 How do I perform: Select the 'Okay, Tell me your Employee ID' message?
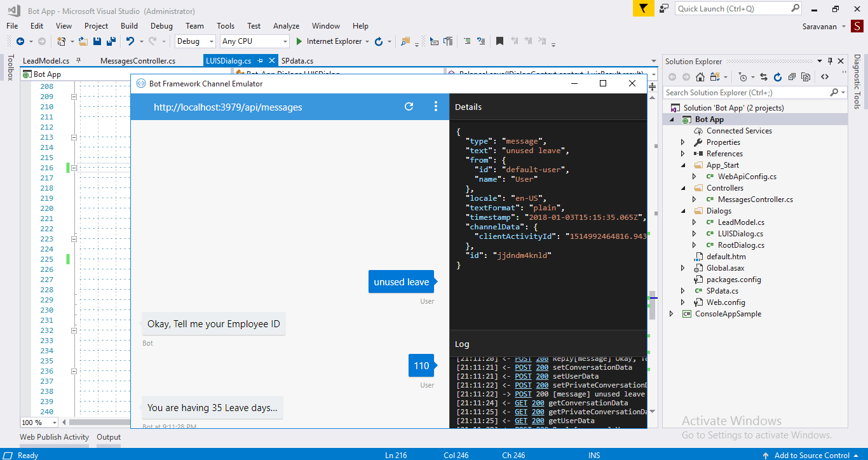(x=214, y=324)
